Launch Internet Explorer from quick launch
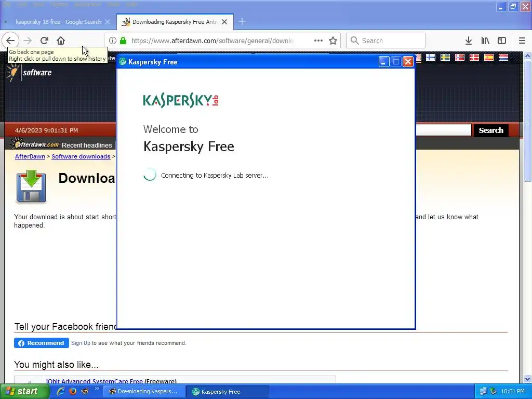Image resolution: width=532 pixels, height=399 pixels. [x=61, y=391]
